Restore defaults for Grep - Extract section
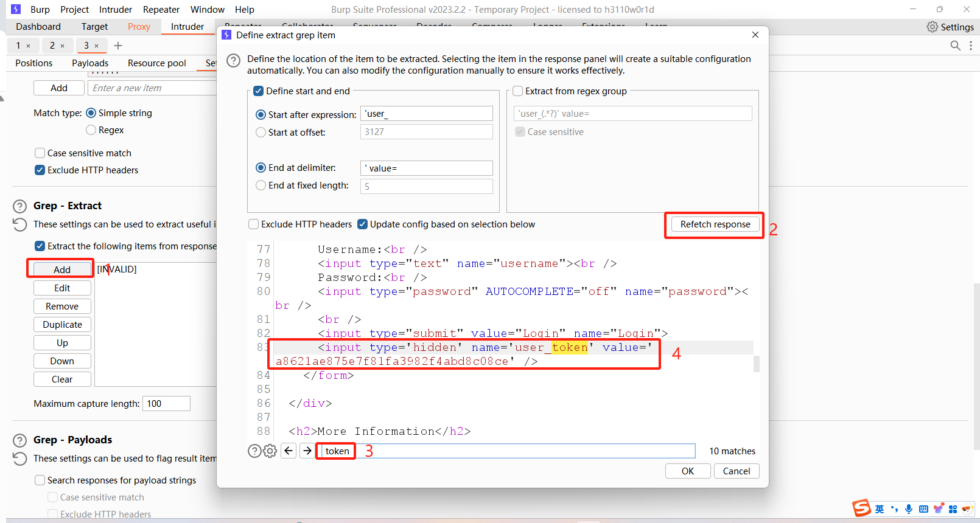The image size is (980, 523). 20,224
